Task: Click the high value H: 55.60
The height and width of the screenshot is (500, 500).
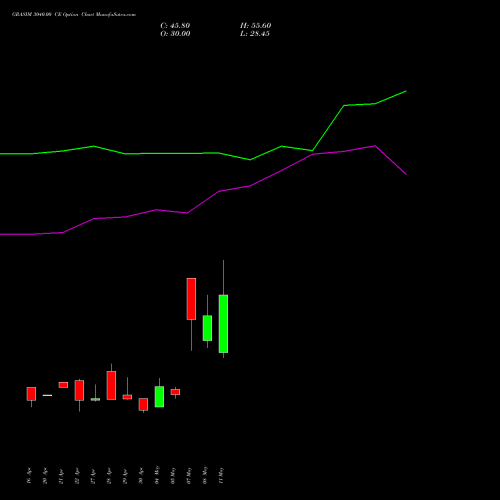Action: point(255,26)
